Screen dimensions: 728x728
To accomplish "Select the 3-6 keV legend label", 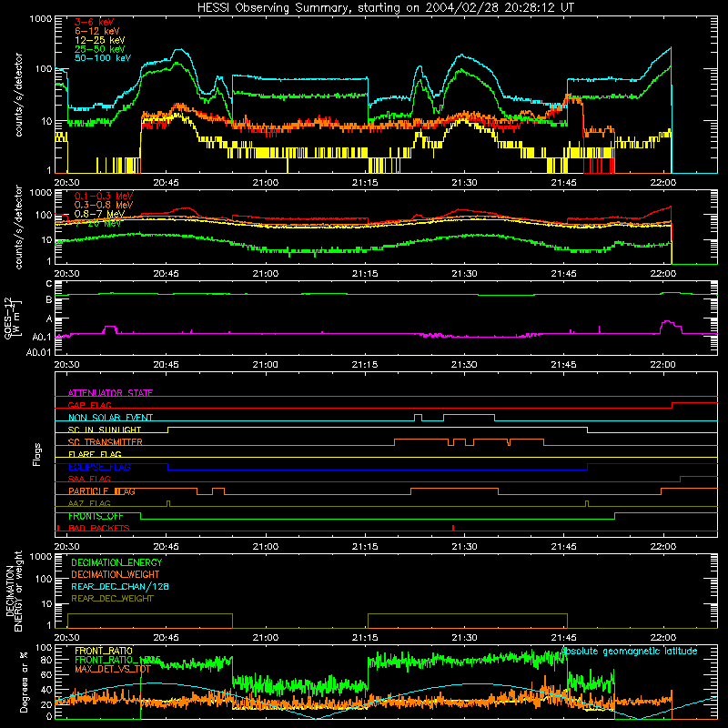I will pyautogui.click(x=95, y=22).
